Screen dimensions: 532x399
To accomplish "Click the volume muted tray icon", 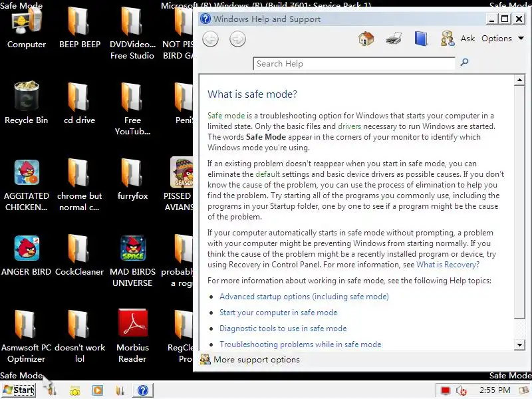I will (x=461, y=391).
